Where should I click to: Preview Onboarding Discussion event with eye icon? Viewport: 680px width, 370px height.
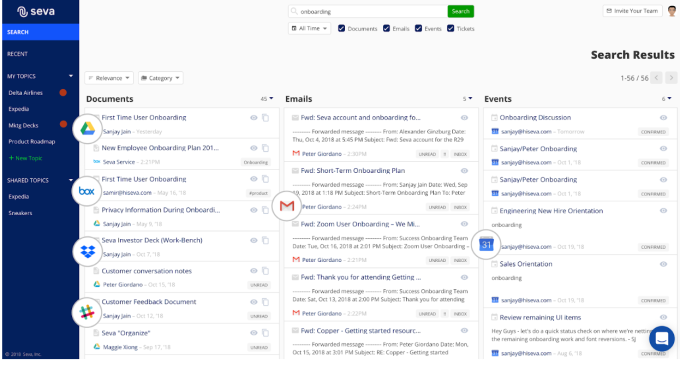point(663,118)
